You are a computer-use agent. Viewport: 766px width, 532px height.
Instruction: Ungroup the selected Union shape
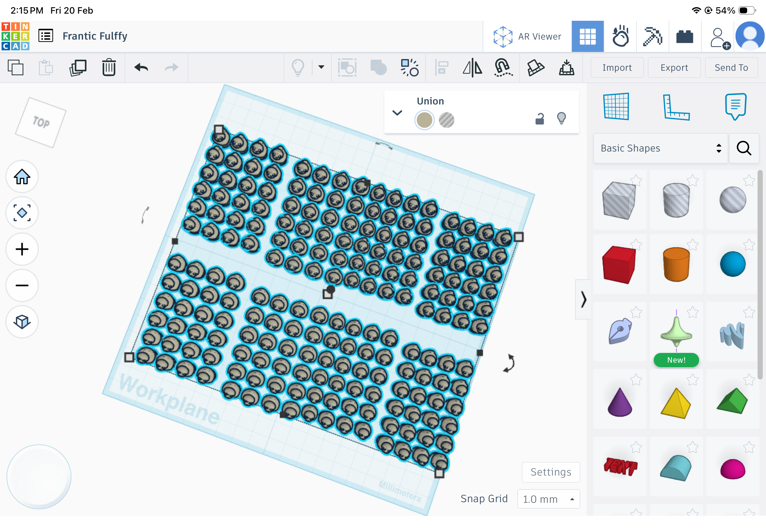pyautogui.click(x=410, y=68)
